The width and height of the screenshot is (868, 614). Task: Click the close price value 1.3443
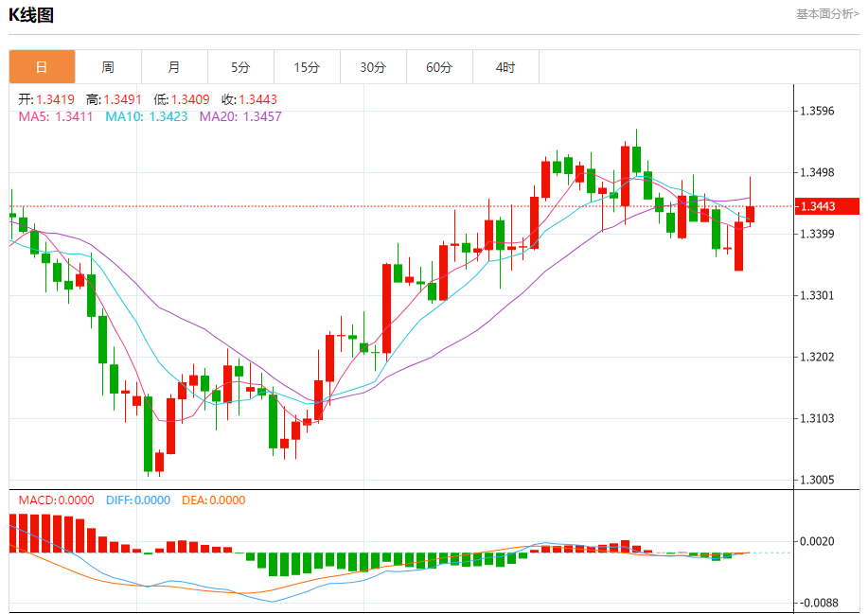pyautogui.click(x=258, y=99)
